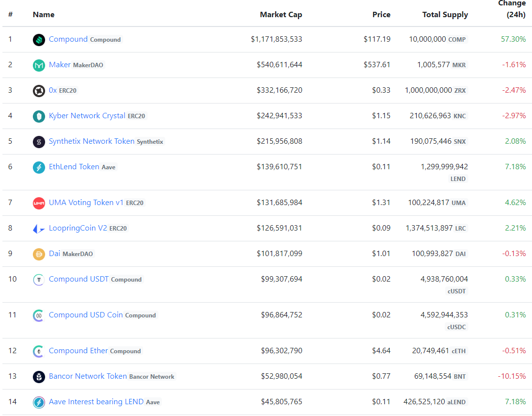Screen dimensions: 532x416
Task: Click Compound's market cap $1,171,853,533
Action: click(x=277, y=39)
